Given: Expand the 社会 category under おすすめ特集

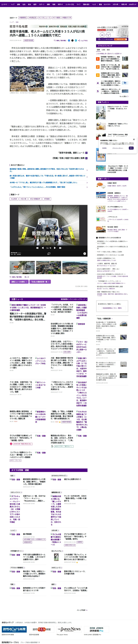Looking at the screenshot, I should pyautogui.click(x=13, y=476).
